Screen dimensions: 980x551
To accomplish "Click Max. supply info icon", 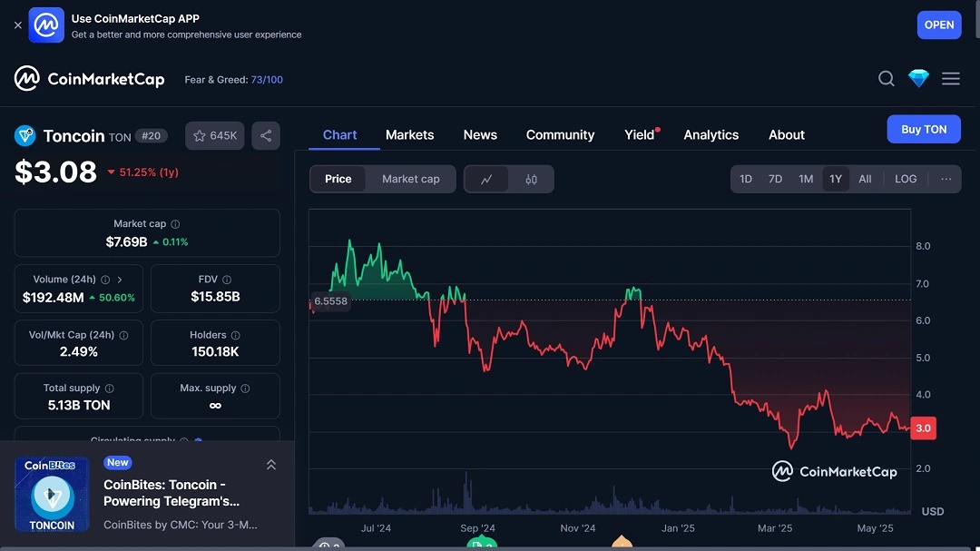I will [x=245, y=389].
